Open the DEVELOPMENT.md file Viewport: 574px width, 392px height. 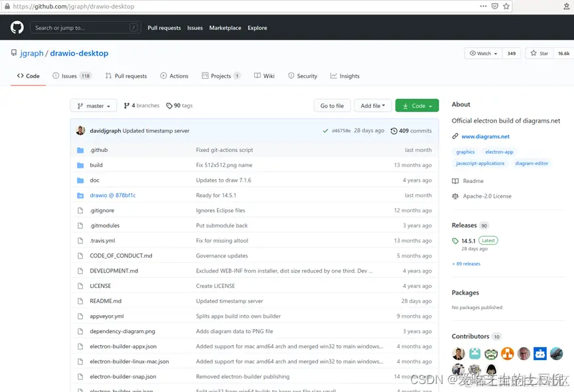tap(114, 271)
